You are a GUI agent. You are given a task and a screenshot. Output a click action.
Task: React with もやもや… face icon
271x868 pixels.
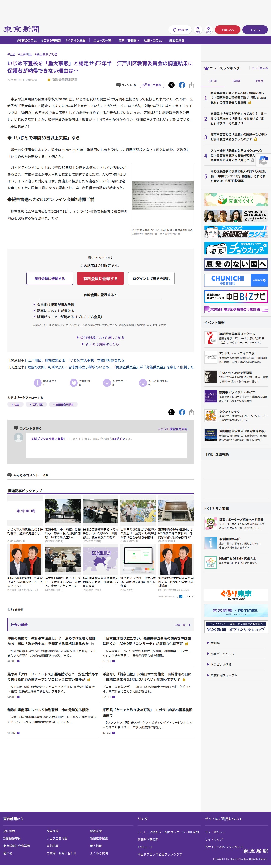click(107, 382)
